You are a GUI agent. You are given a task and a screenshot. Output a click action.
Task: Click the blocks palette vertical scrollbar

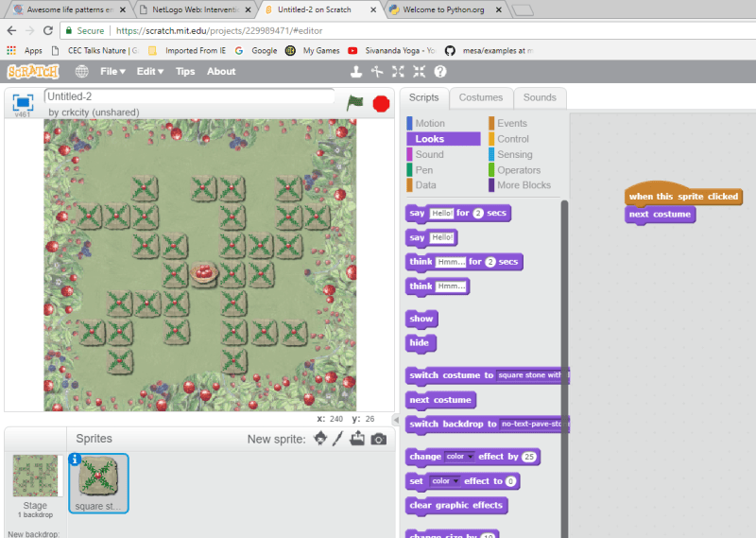click(564, 369)
